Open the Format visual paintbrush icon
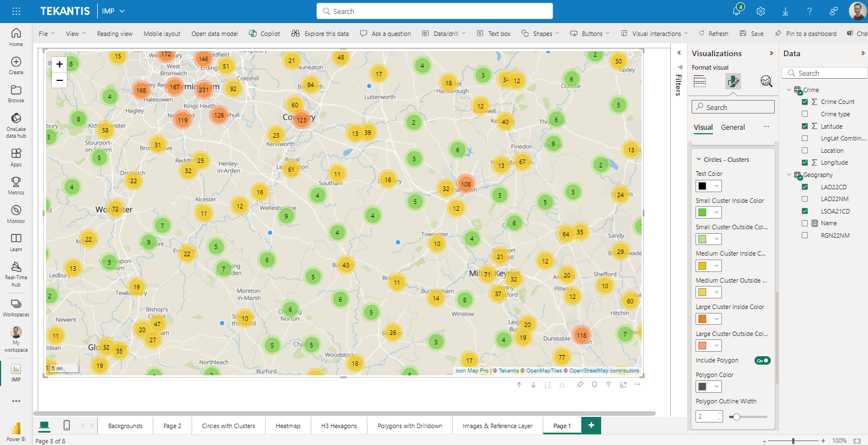This screenshot has height=445, width=868. click(733, 81)
